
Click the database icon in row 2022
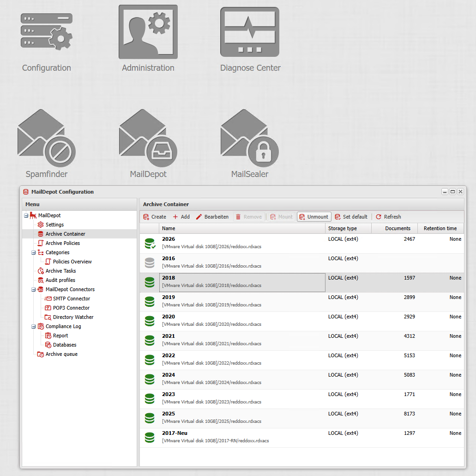click(150, 360)
